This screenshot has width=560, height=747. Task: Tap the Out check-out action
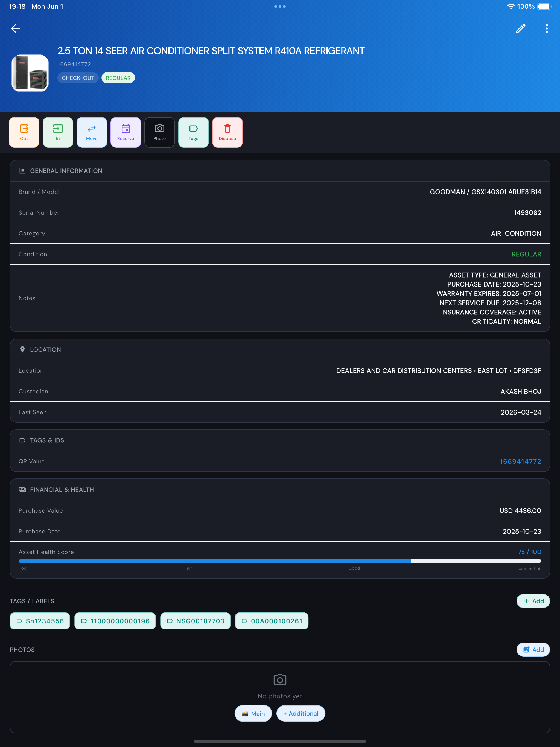point(24,132)
